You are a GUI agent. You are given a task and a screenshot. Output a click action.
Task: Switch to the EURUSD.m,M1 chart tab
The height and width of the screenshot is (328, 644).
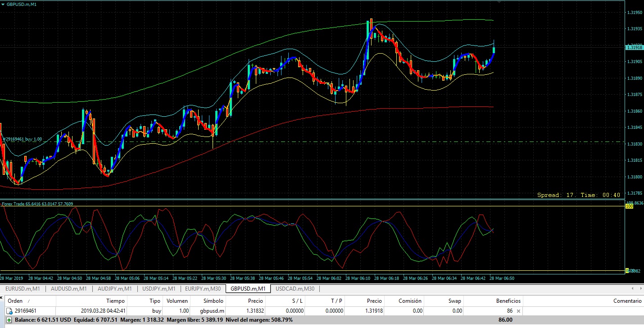point(23,289)
